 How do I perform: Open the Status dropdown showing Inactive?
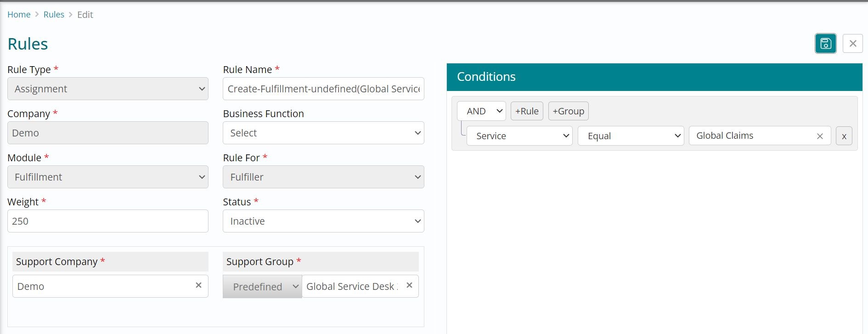(323, 221)
